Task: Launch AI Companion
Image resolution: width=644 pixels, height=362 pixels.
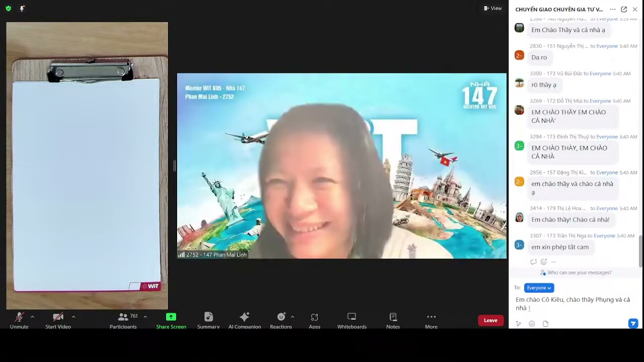Action: click(x=245, y=320)
